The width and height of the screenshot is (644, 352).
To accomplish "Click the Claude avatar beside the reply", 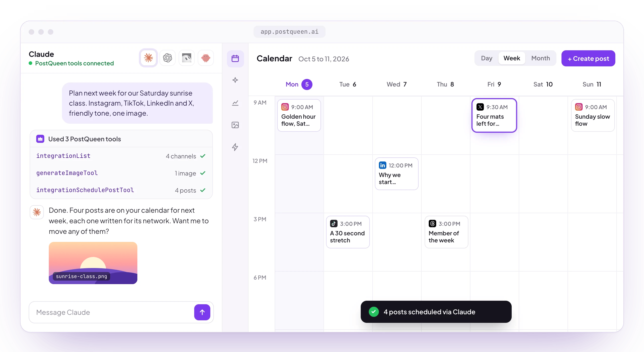I will (37, 212).
